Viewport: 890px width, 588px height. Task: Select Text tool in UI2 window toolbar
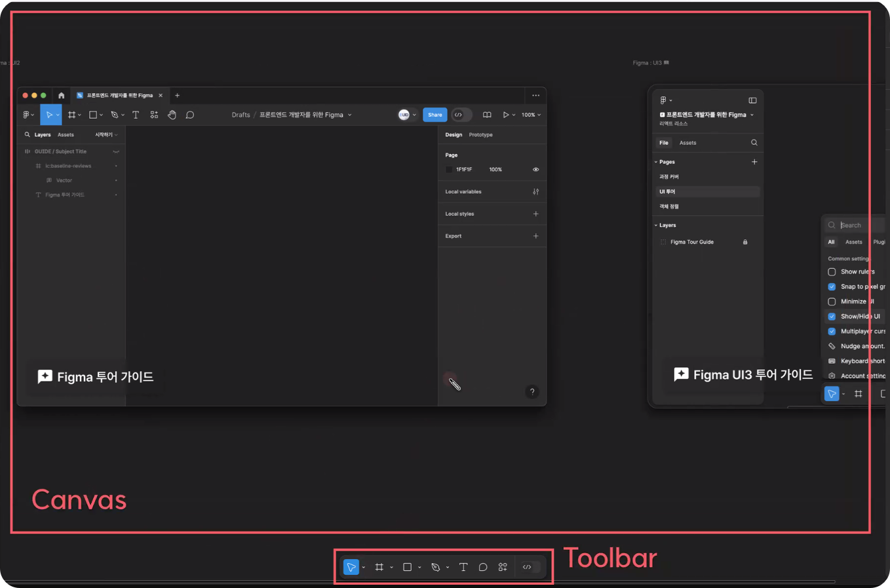point(136,115)
